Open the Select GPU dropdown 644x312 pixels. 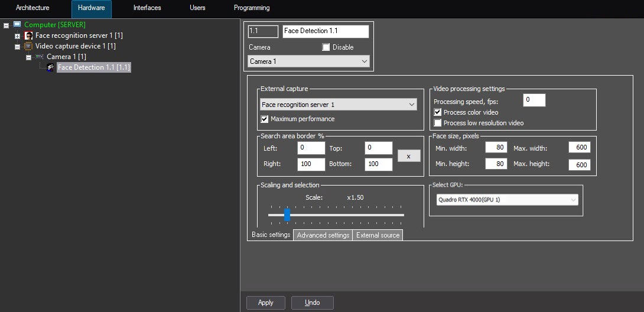tap(507, 200)
